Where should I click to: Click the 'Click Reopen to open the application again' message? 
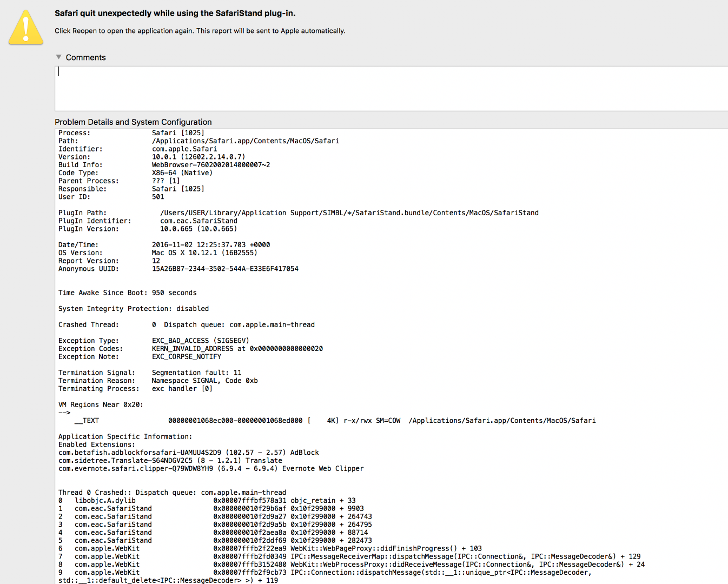point(200,31)
